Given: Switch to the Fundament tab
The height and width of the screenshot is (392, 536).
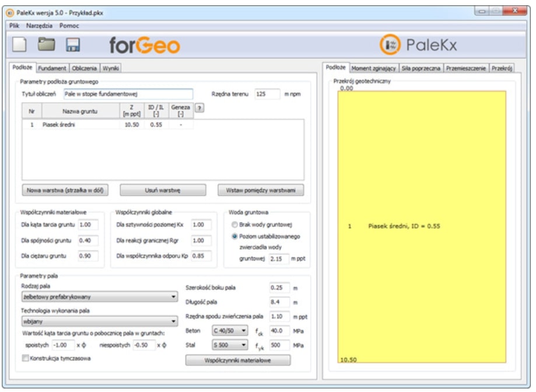Looking at the screenshot, I should (54, 68).
